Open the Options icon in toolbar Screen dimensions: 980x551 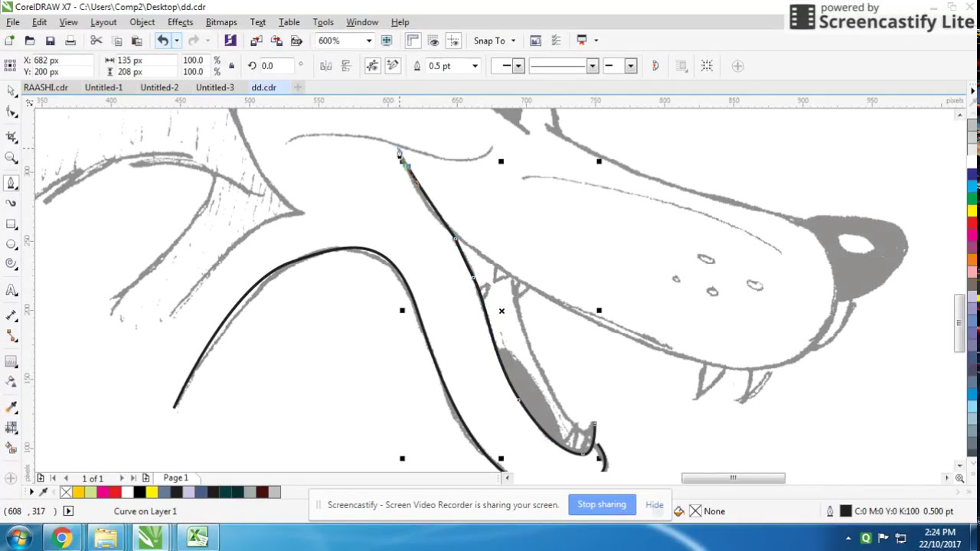coord(557,41)
